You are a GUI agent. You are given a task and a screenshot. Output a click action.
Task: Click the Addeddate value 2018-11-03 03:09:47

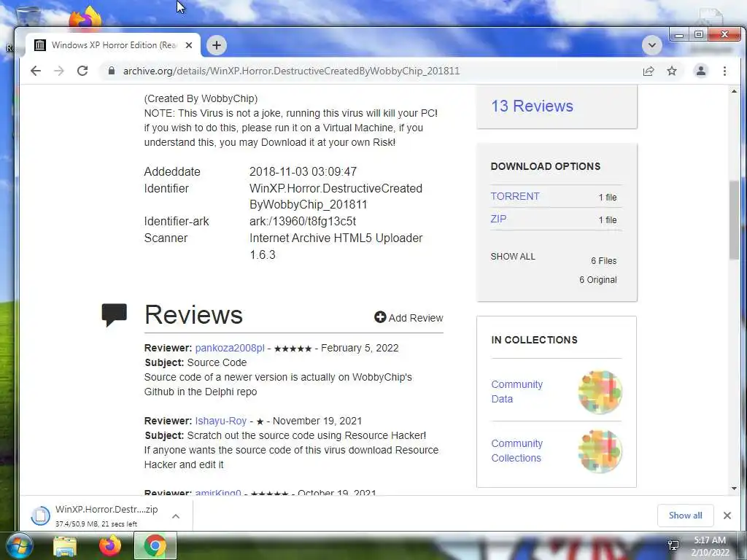pyautogui.click(x=303, y=171)
